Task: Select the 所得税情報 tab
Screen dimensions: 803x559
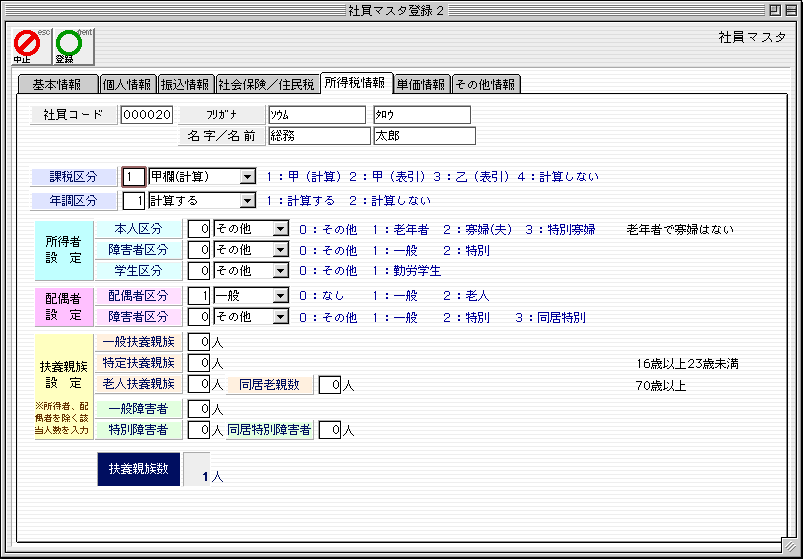Action: (x=356, y=83)
